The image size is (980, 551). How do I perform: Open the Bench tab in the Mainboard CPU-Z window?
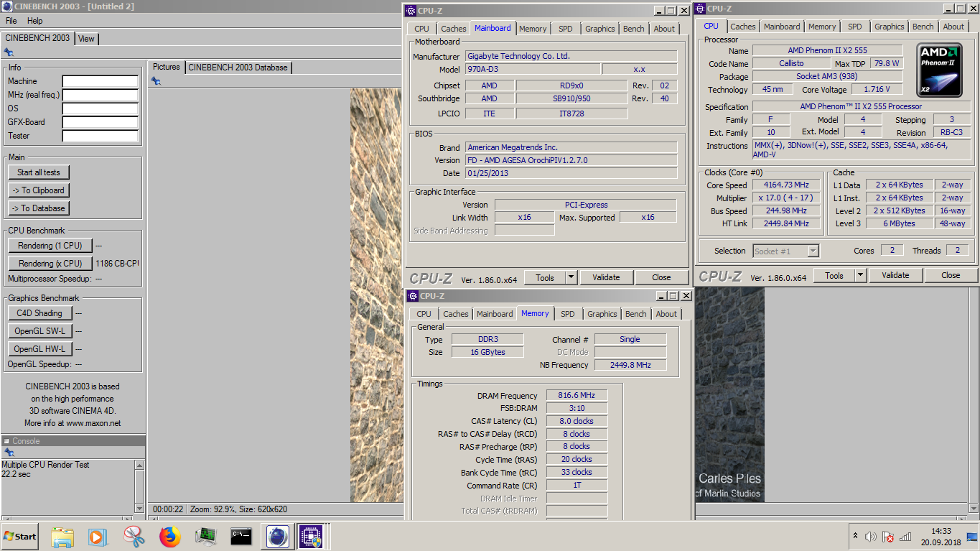(634, 29)
